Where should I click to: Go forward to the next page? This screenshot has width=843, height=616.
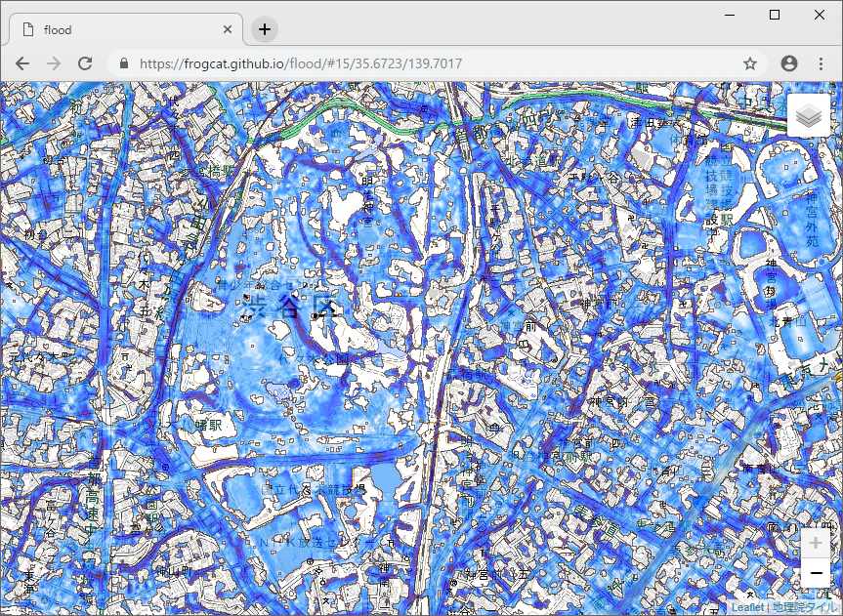click(54, 63)
